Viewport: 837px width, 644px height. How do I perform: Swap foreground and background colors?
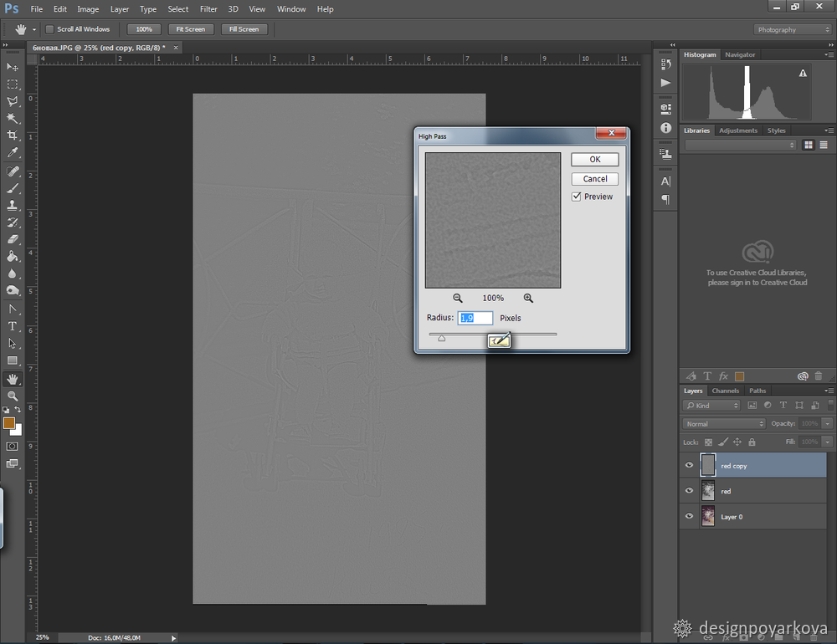tap(18, 409)
